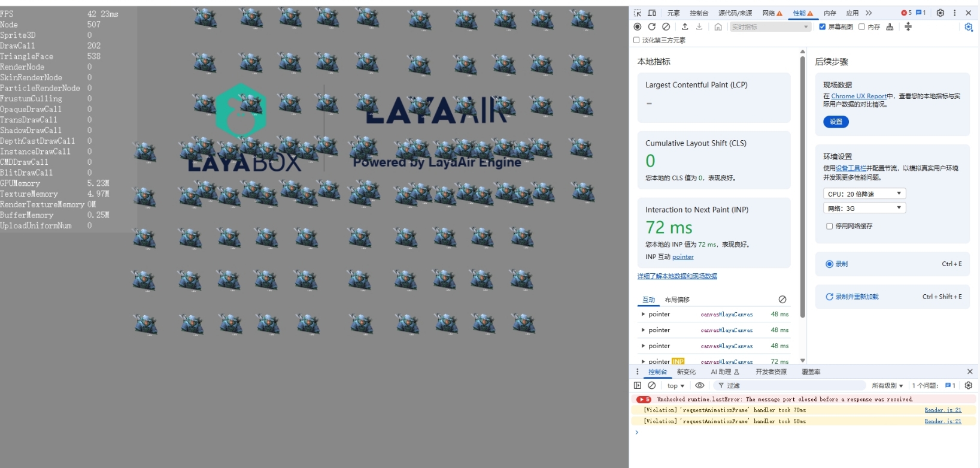
Task: Click the issue badge next to 1 个问题
Action: coord(950,385)
